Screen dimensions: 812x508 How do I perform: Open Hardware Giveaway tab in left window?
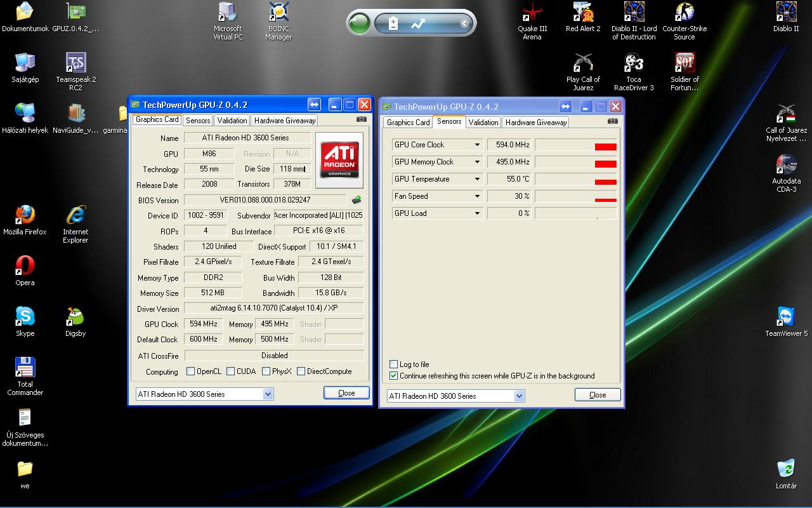(285, 121)
